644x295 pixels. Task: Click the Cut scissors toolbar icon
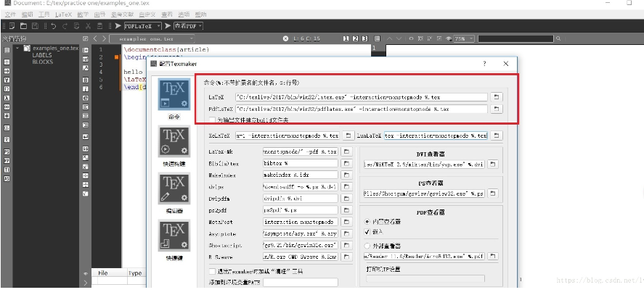point(88,26)
